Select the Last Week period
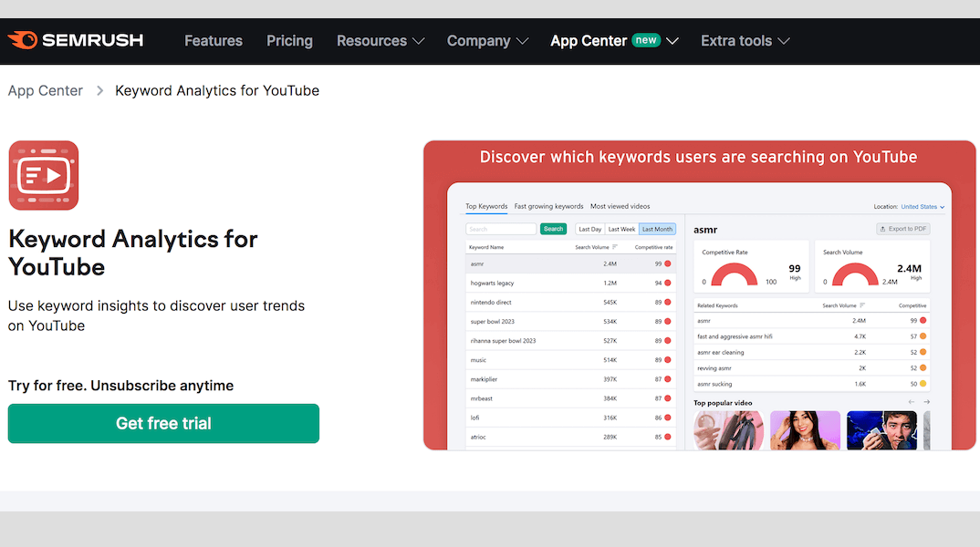980x547 pixels. point(622,229)
